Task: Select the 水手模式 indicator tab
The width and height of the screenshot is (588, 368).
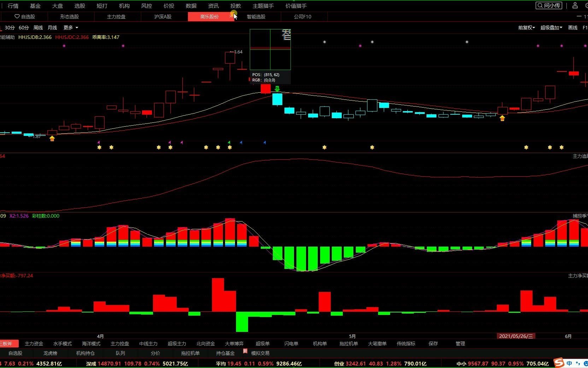Action: click(63, 344)
